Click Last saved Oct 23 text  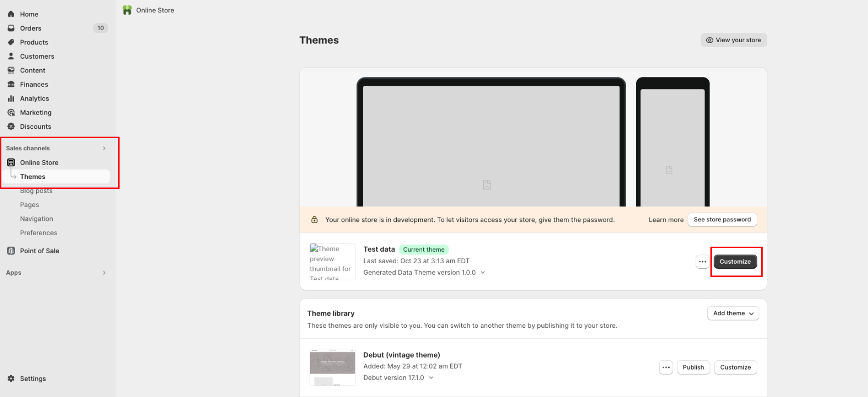(416, 261)
